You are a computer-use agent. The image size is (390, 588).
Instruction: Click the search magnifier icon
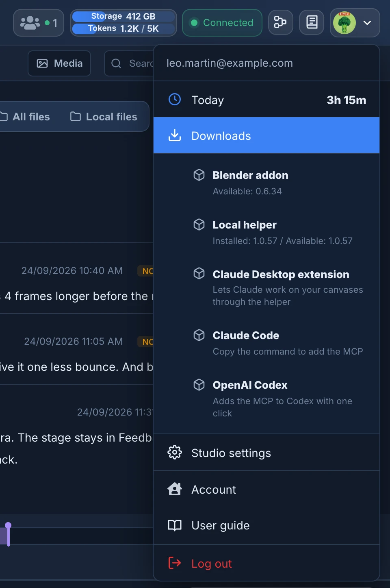pos(116,63)
